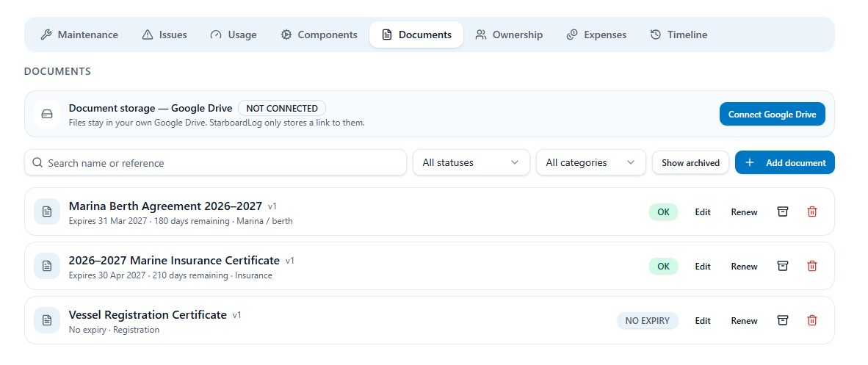Click the NO EXPIRY badge
The width and height of the screenshot is (868, 365).
tap(647, 320)
